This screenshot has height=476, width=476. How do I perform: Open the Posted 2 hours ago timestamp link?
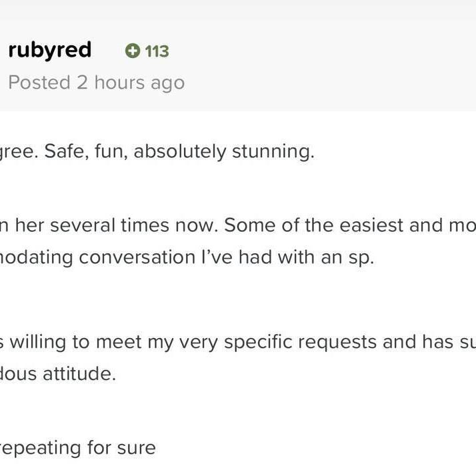coord(97,83)
